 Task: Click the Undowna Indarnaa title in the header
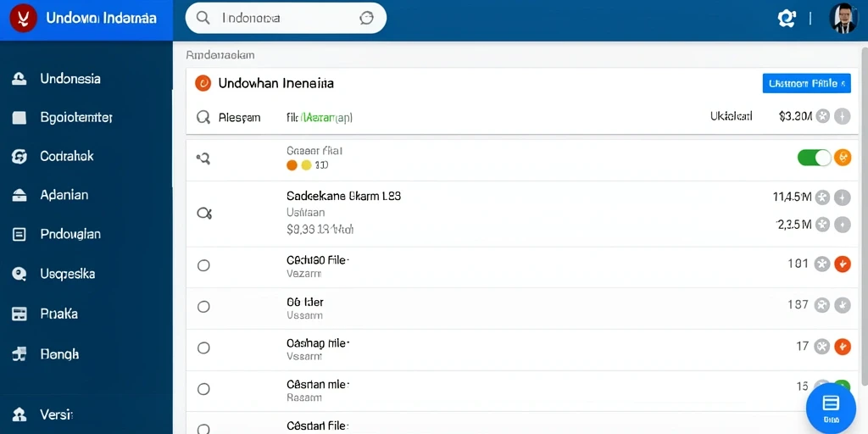tap(102, 19)
